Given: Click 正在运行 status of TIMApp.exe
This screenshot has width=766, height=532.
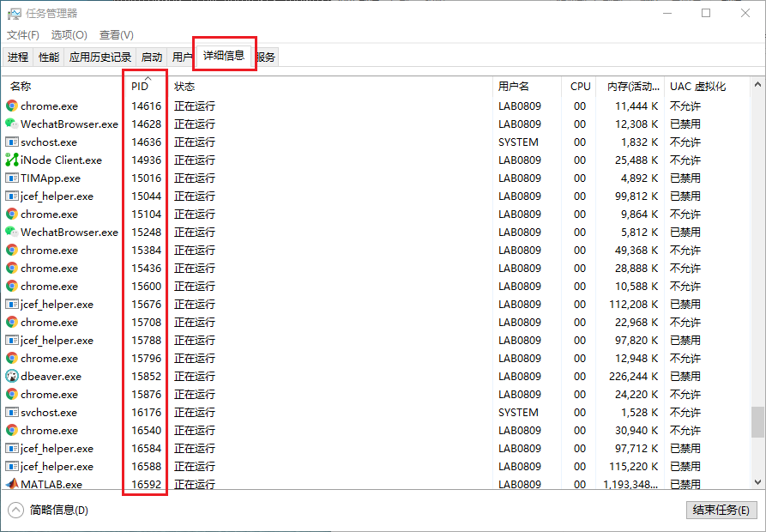Looking at the screenshot, I should coord(195,178).
